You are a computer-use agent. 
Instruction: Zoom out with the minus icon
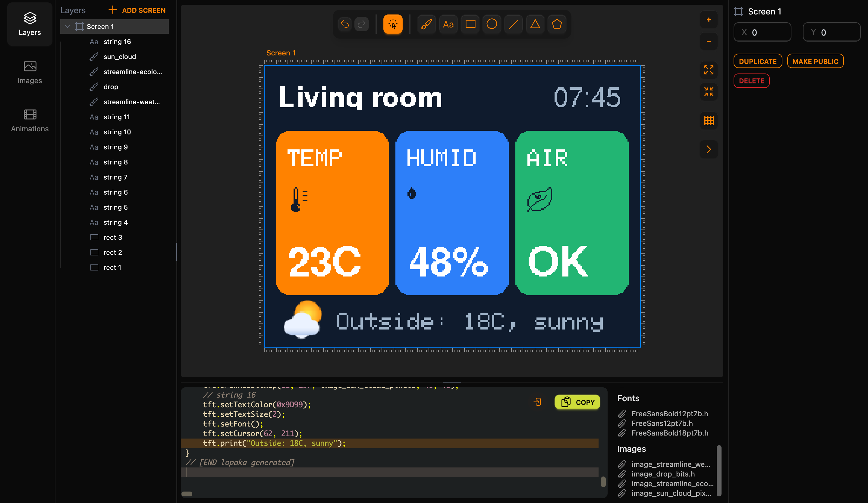(x=709, y=41)
